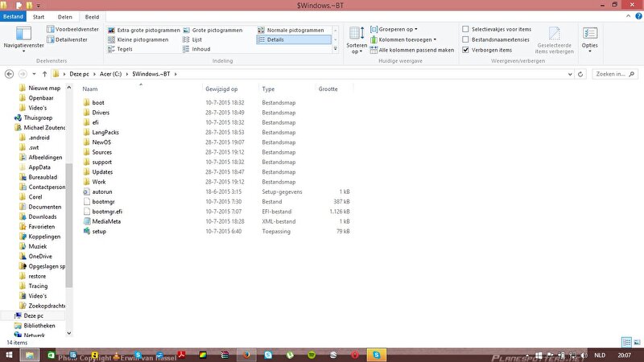This screenshot has height=362, width=644.
Task: Uncheck Verborgen items checkbox
Action: [x=466, y=50]
